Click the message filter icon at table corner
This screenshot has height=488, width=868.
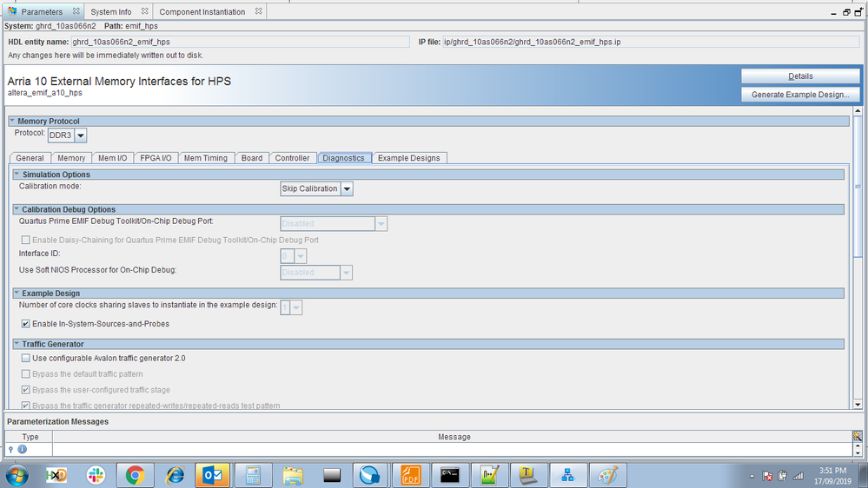click(x=857, y=436)
